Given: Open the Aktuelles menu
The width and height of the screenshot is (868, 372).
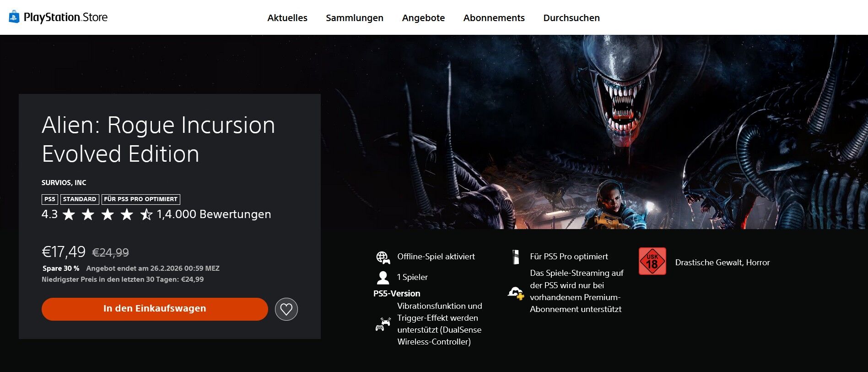Looking at the screenshot, I should (287, 18).
